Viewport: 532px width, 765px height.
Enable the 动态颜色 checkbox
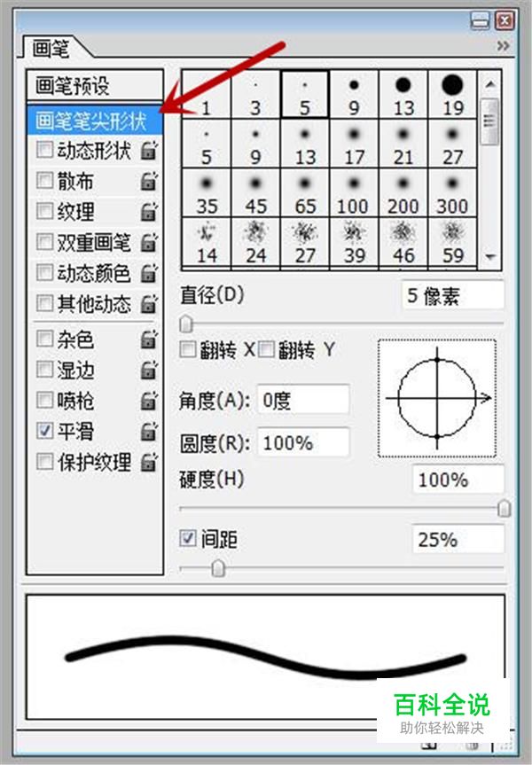click(44, 272)
